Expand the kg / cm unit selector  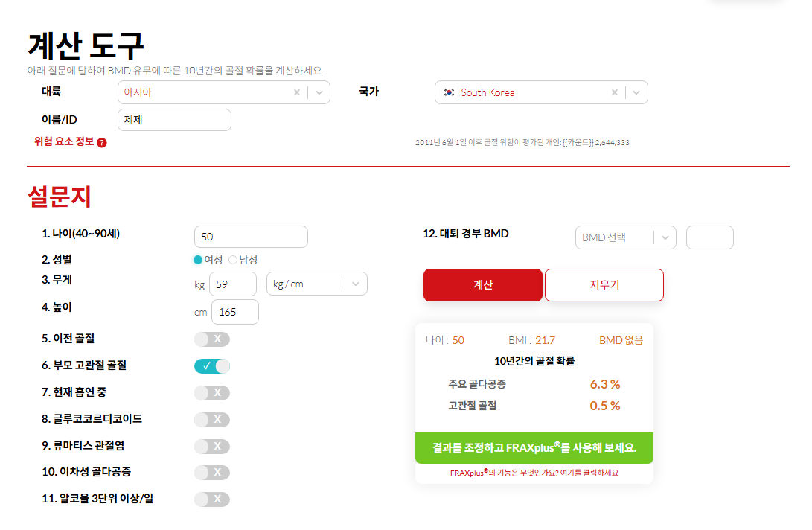pyautogui.click(x=356, y=284)
